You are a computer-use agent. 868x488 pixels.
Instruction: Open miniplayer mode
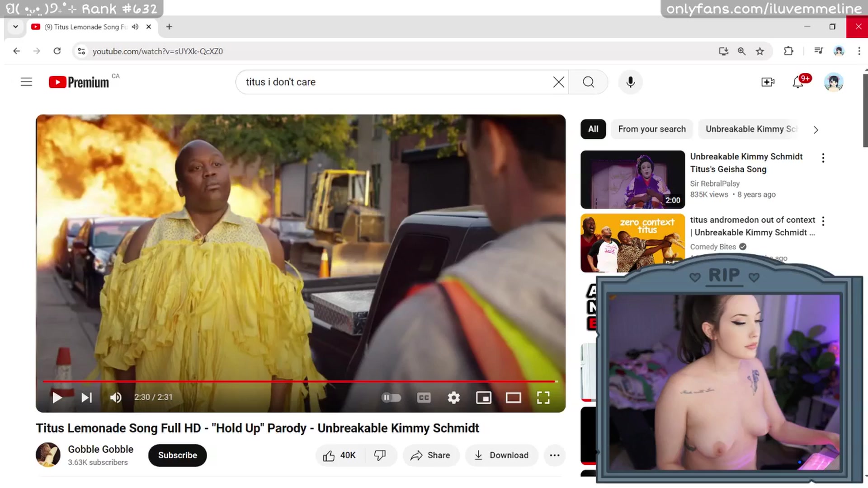pyautogui.click(x=483, y=397)
